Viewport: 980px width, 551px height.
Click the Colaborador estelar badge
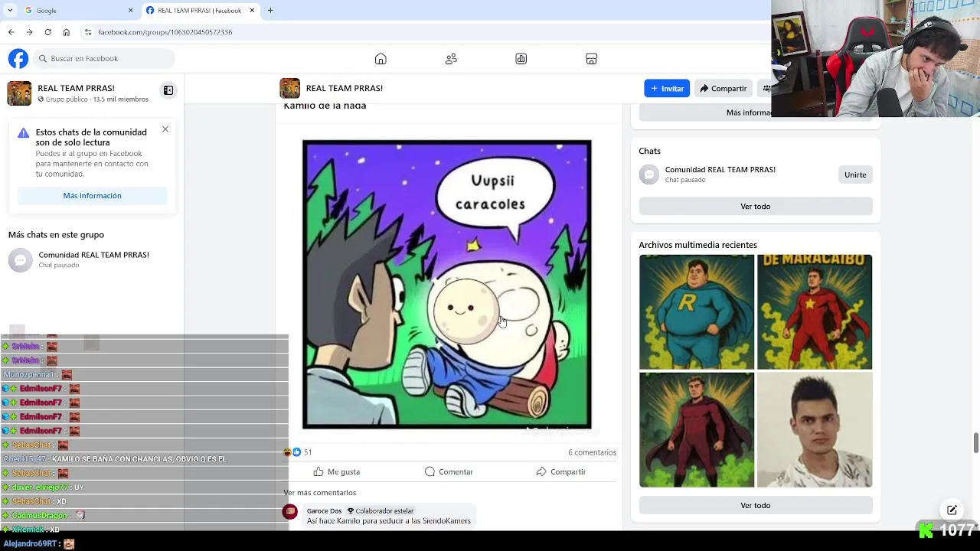click(x=381, y=510)
